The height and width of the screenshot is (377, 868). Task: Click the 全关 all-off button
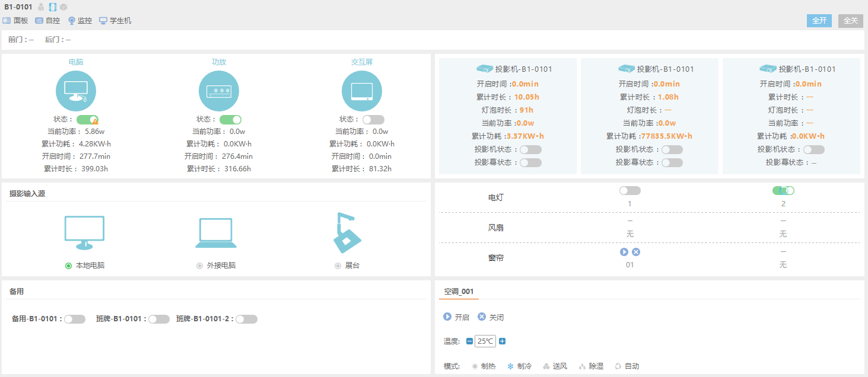850,21
